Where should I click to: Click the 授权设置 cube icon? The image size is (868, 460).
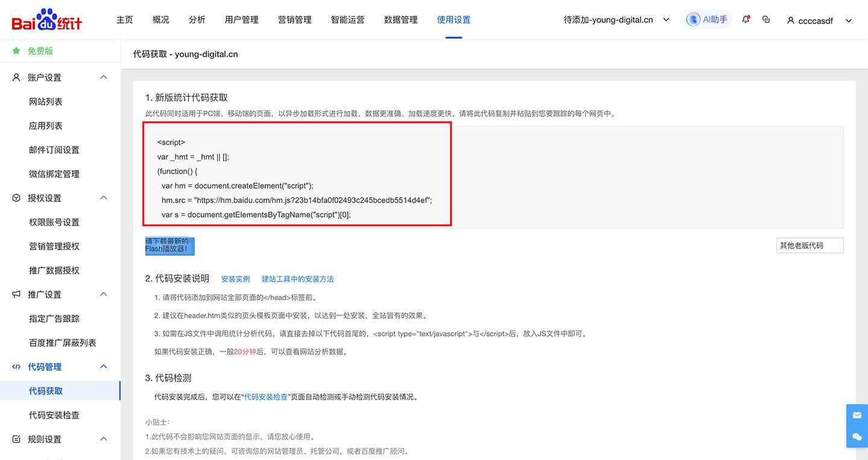click(16, 198)
